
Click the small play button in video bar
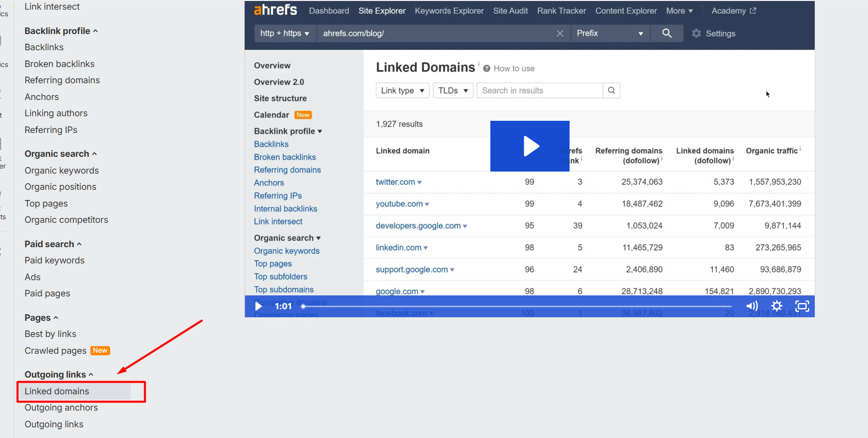click(258, 306)
